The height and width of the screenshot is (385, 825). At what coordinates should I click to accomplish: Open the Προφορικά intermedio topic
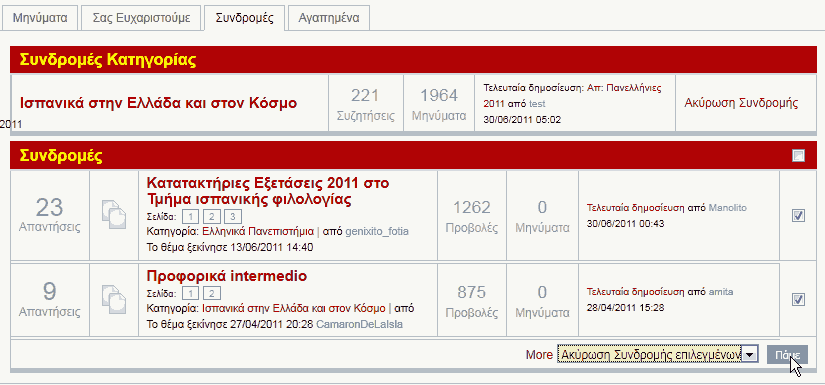click(227, 276)
